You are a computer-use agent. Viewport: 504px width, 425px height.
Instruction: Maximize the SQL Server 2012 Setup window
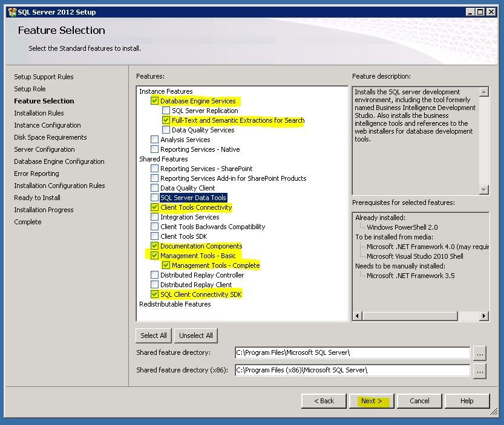coord(480,12)
